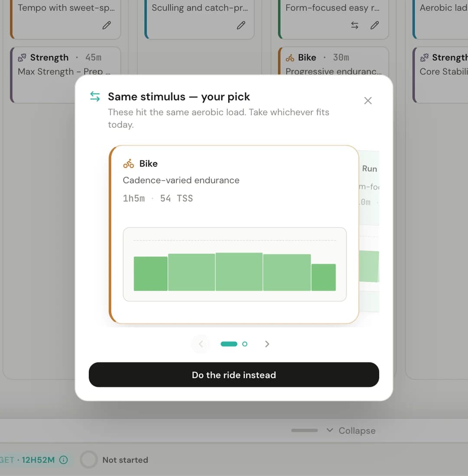Click the Same stimulus — your pick heading
The width and height of the screenshot is (468, 476).
point(179,97)
